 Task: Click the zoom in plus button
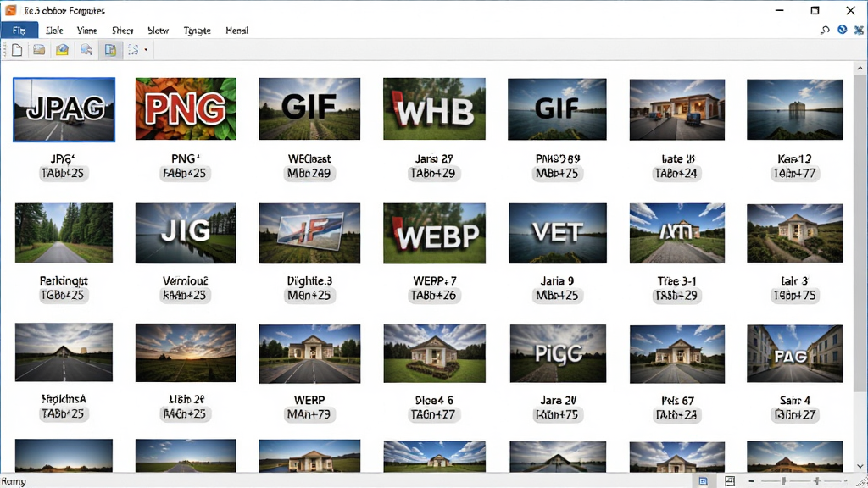pos(817,481)
